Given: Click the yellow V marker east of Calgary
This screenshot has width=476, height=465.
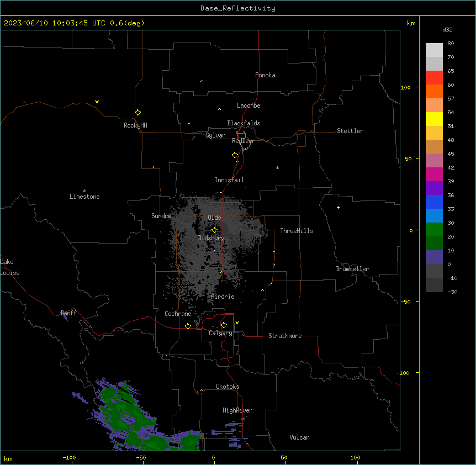Looking at the screenshot, I should pyautogui.click(x=237, y=323).
